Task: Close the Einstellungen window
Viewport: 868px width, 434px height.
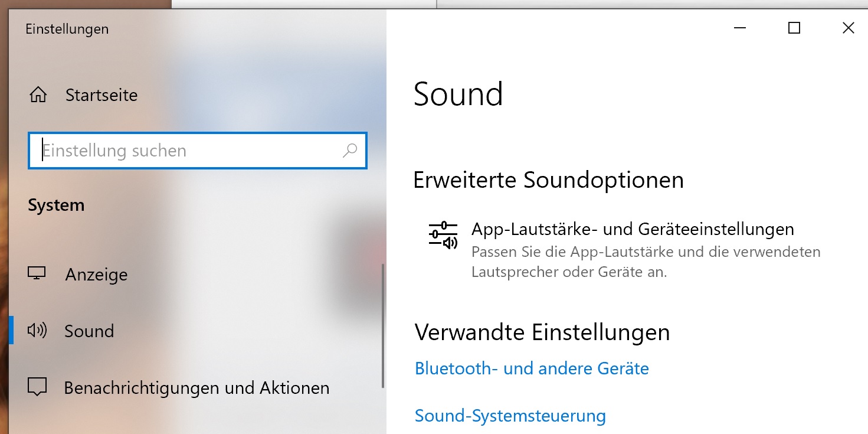Action: pyautogui.click(x=848, y=28)
